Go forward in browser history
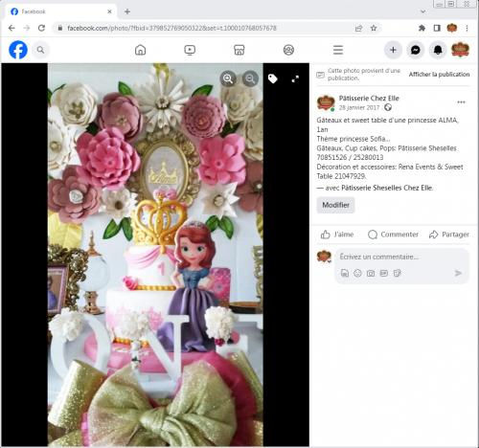Image resolution: width=479 pixels, height=448 pixels. (x=27, y=28)
